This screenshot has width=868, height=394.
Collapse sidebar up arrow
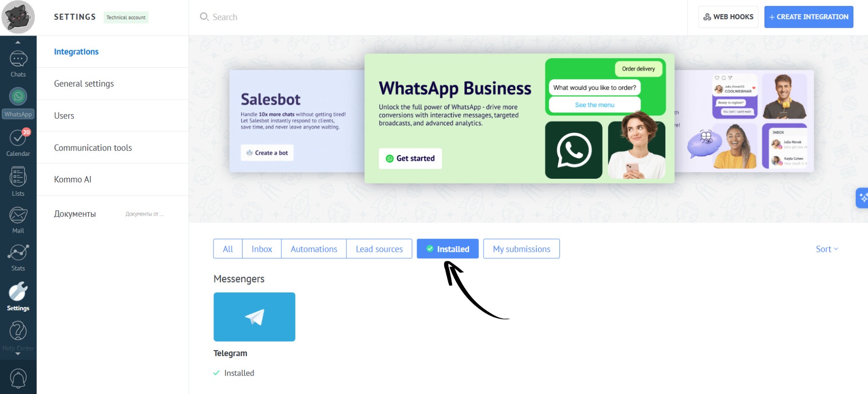pos(18,42)
